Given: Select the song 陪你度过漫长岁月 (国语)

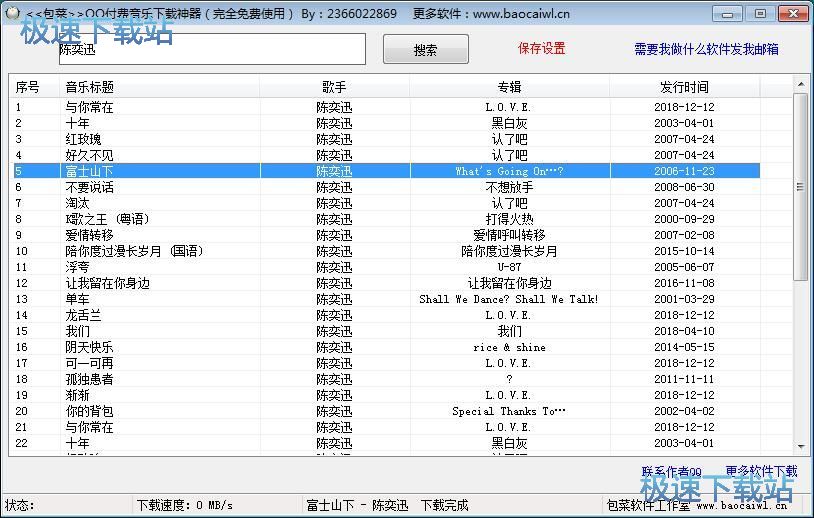Looking at the screenshot, I should [x=134, y=251].
